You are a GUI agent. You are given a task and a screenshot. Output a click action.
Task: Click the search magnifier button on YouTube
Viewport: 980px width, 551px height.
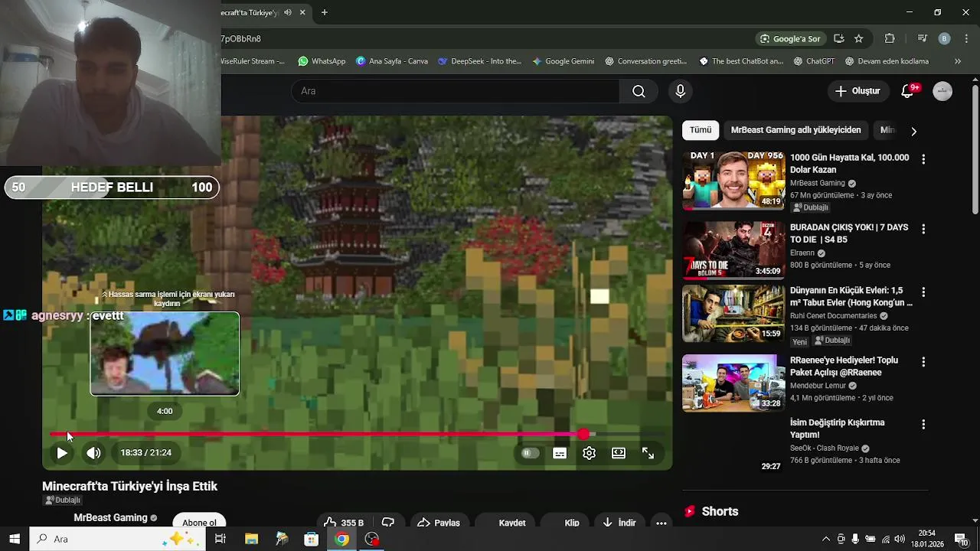639,91
